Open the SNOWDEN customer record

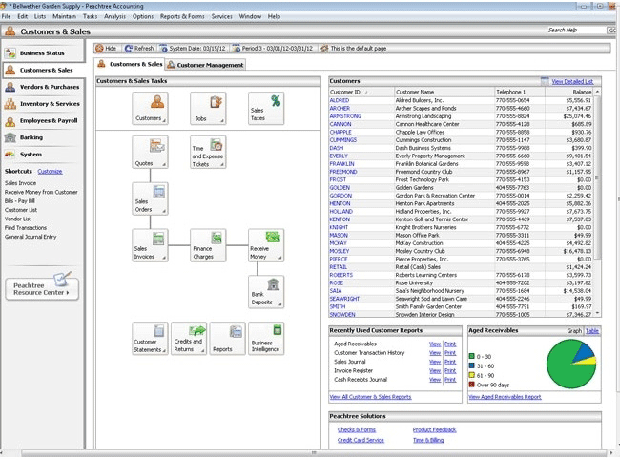(342, 314)
